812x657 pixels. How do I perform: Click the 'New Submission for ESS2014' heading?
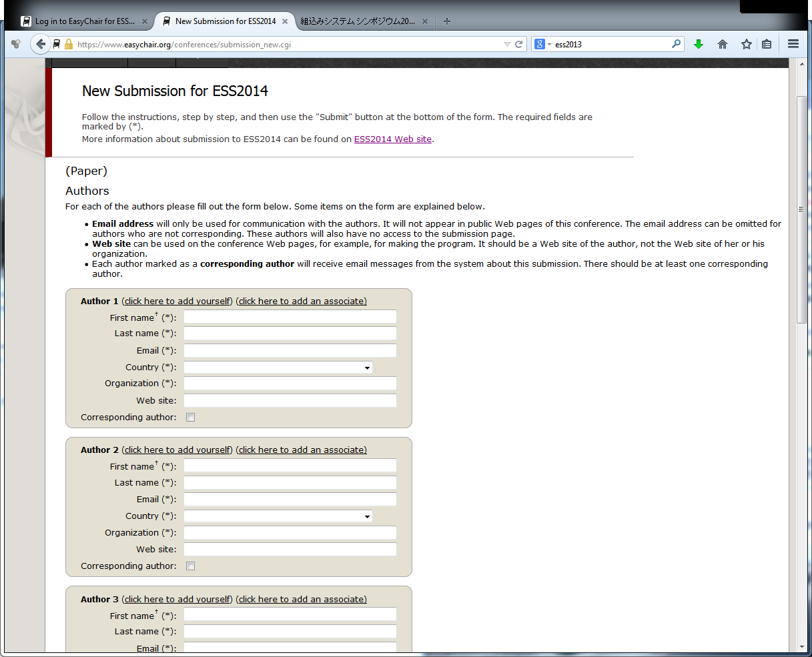[175, 91]
